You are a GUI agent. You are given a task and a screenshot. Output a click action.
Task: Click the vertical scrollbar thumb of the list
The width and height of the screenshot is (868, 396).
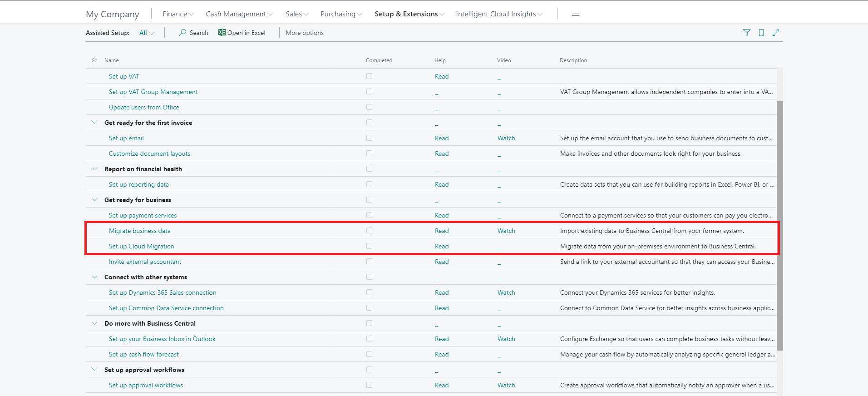[x=779, y=226]
